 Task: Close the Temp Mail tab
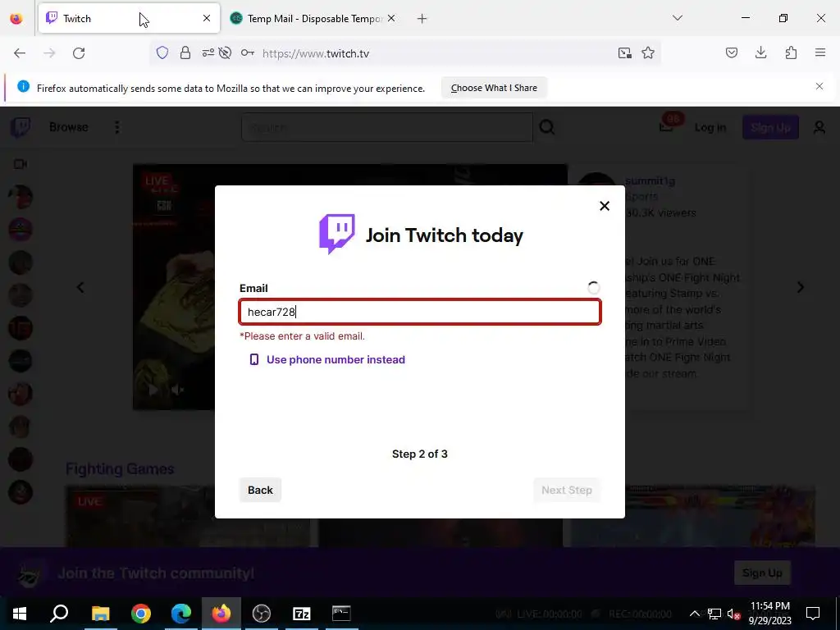(x=391, y=18)
